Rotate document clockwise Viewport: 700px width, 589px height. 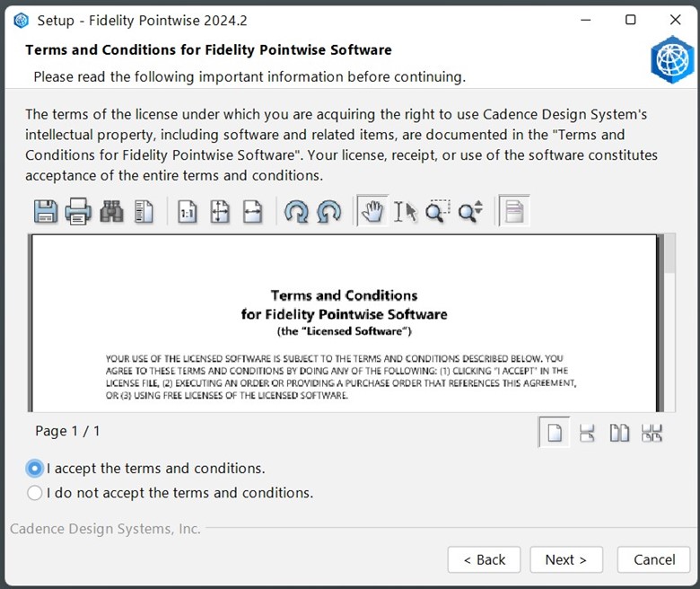pyautogui.click(x=296, y=211)
